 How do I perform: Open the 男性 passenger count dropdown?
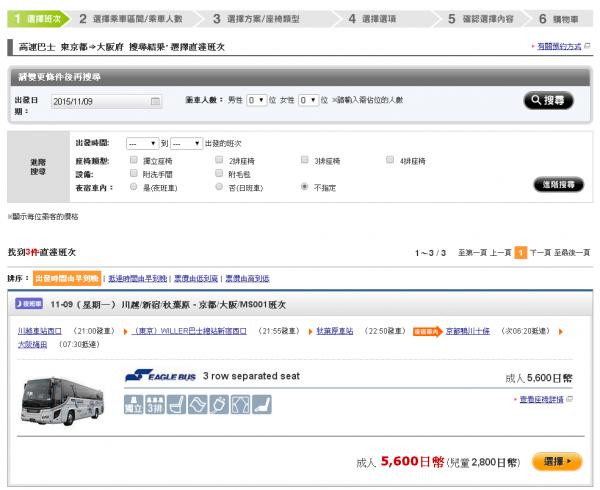256,100
